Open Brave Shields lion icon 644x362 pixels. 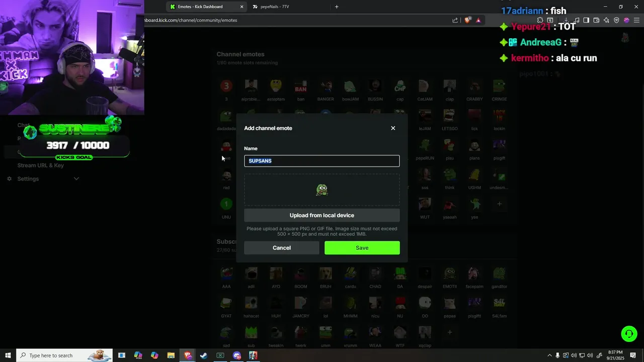467,20
